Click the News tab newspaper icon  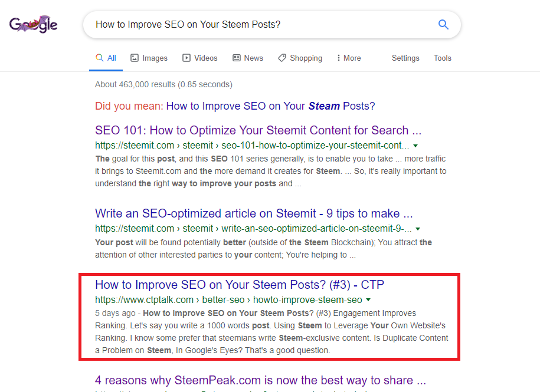pyautogui.click(x=237, y=58)
